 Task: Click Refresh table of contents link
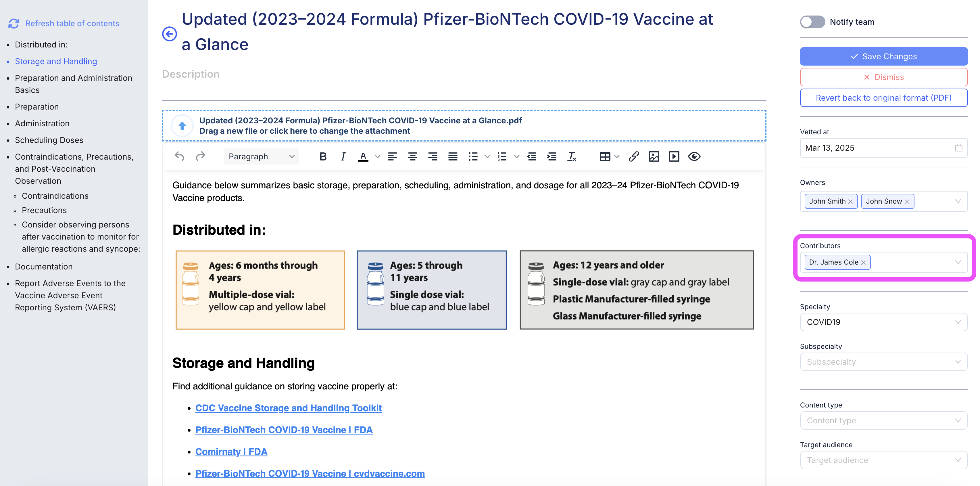click(x=72, y=24)
